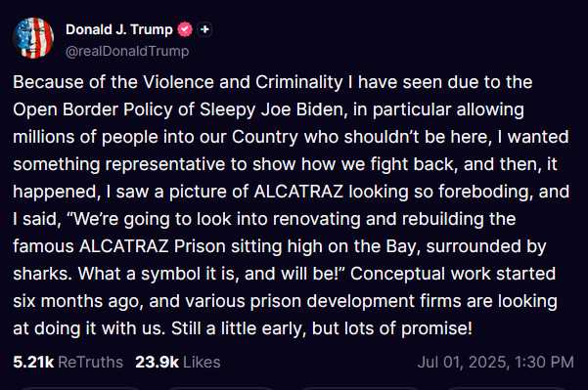Open the Jul 01, 2025 timestamp
588x390 pixels.
coord(495,362)
